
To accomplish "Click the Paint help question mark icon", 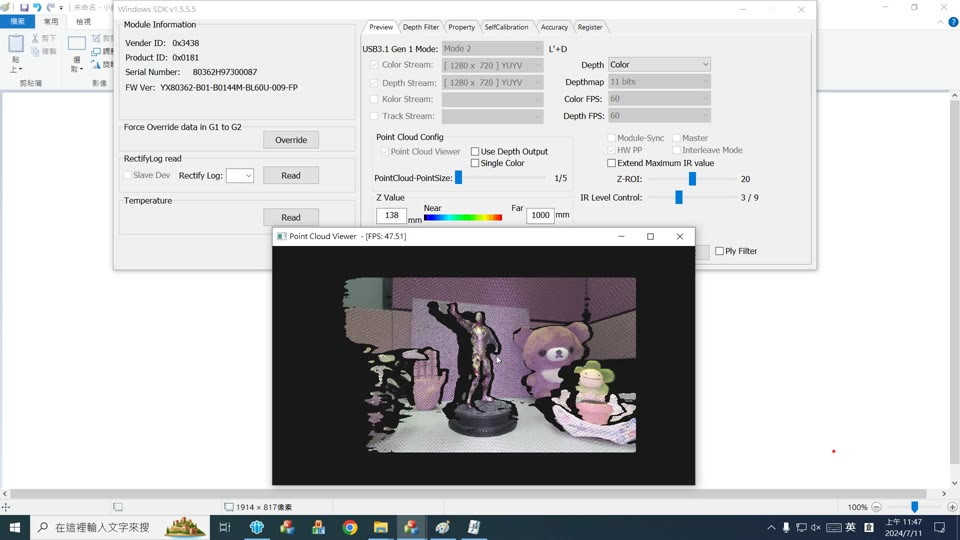I will click(953, 21).
